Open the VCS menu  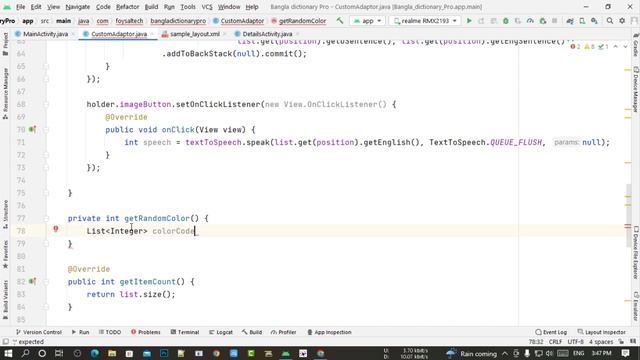[x=207, y=7]
